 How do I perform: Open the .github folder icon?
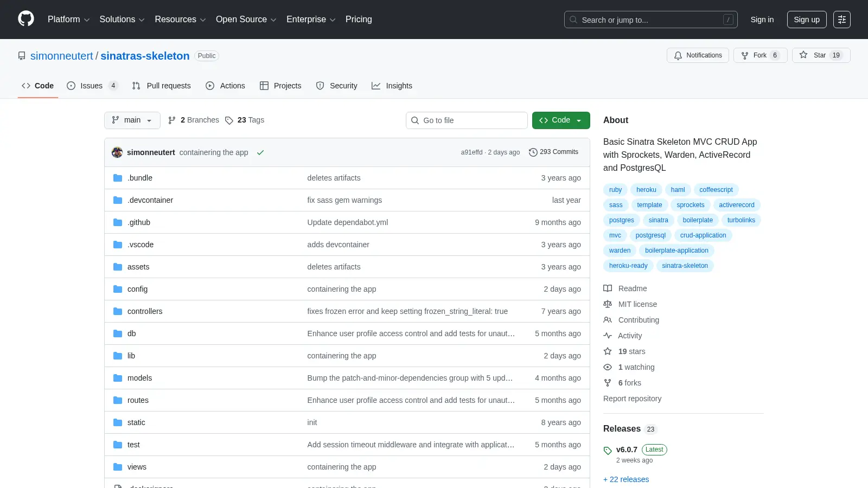118,222
